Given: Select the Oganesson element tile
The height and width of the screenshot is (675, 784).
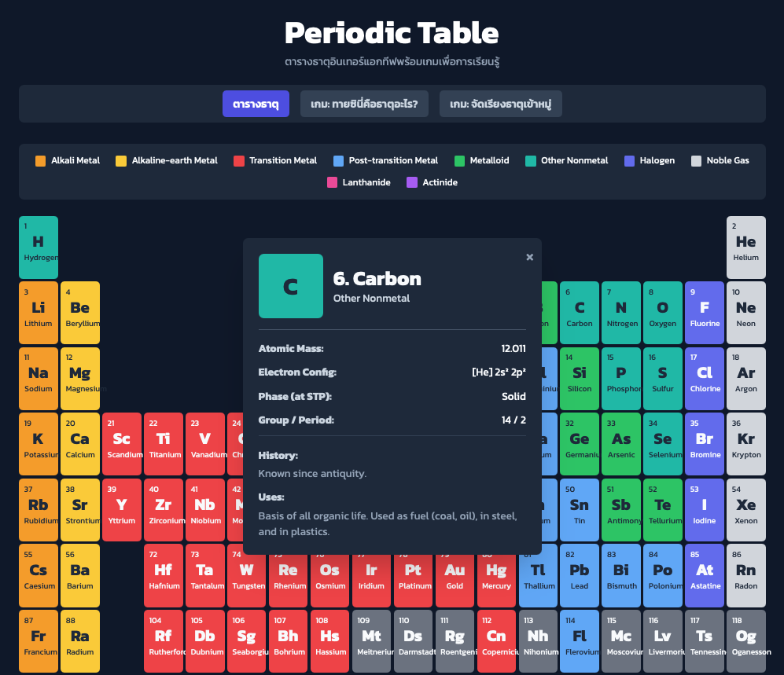Looking at the screenshot, I should (x=745, y=641).
